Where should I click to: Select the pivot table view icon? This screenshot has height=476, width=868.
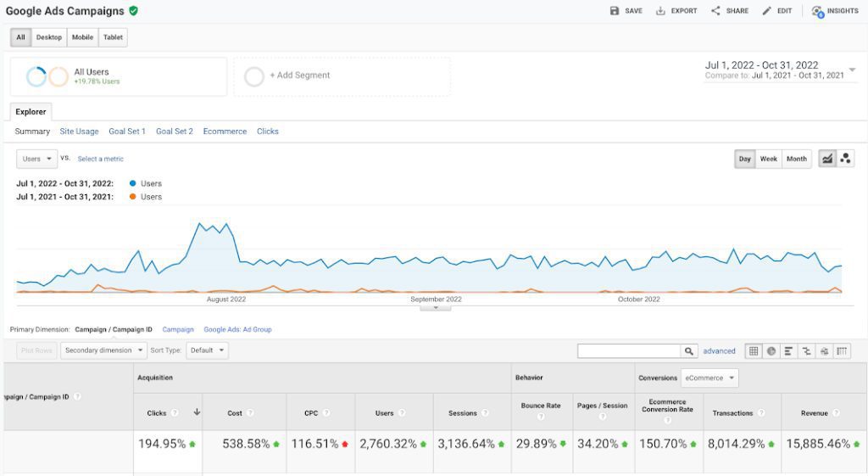(842, 350)
